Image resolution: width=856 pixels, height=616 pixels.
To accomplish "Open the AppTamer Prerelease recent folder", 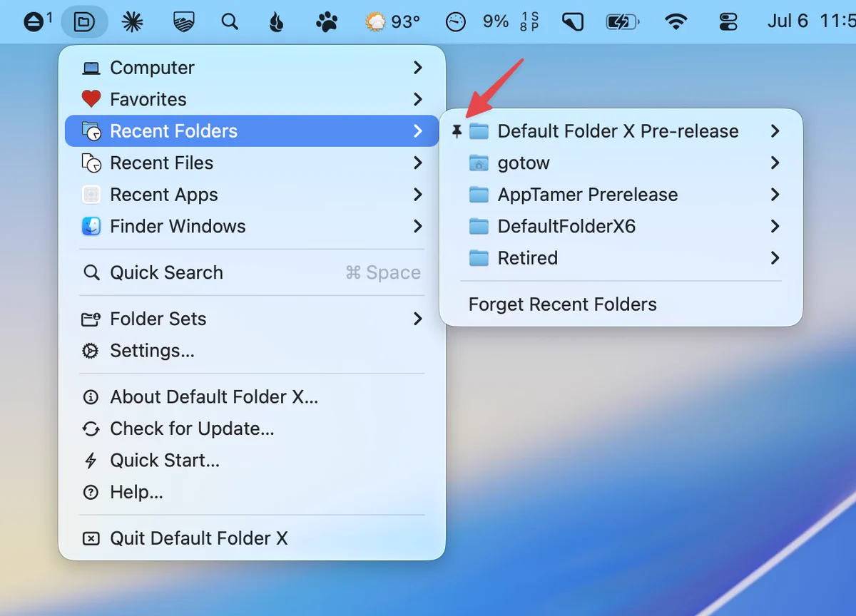I will [621, 195].
